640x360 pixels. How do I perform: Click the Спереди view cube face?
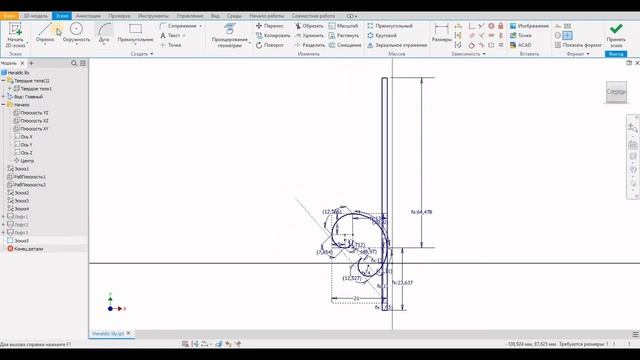(616, 92)
